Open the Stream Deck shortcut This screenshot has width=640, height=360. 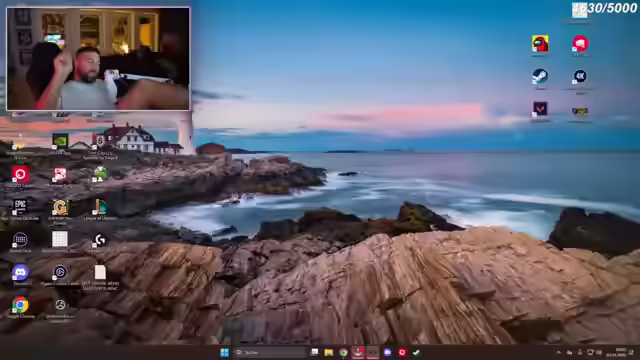coord(20,240)
